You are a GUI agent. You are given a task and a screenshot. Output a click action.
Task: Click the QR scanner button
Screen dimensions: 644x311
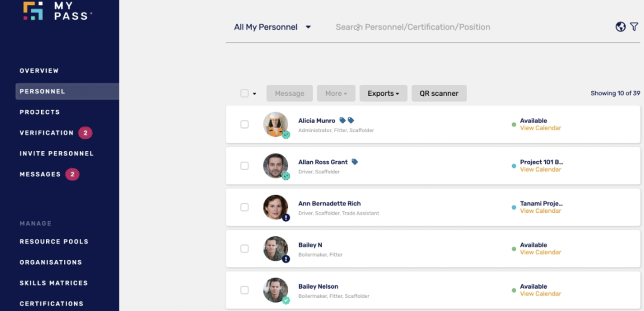[439, 93]
